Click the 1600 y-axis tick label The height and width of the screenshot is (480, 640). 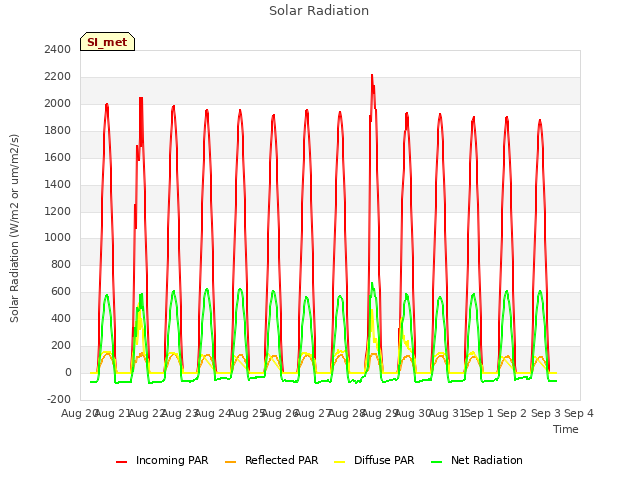click(x=58, y=158)
